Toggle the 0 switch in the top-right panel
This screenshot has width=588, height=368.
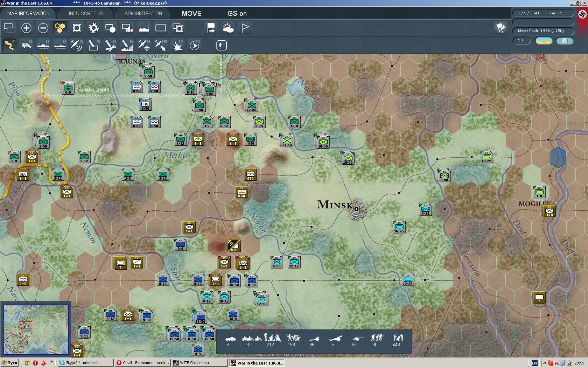(565, 41)
